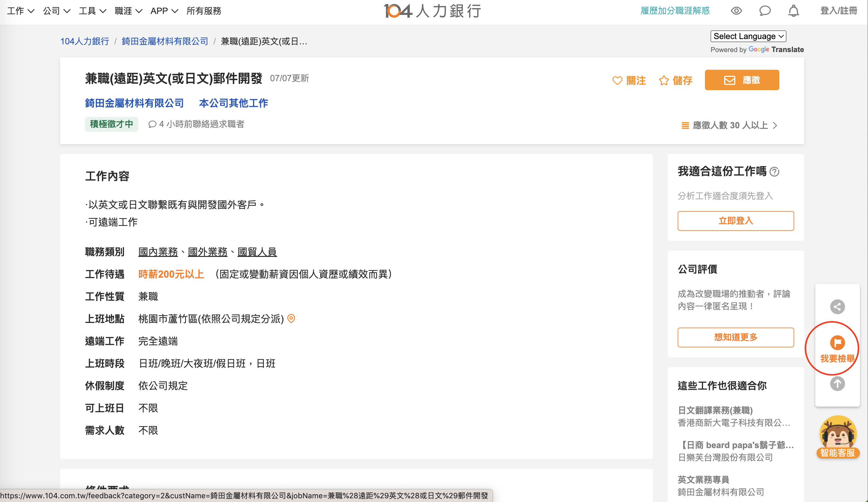Click 錡田金屬材料有限公司 breadcrumb link

165,41
